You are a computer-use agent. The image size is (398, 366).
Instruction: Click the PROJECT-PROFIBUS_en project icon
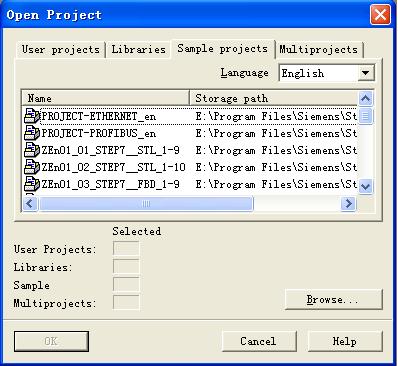click(32, 133)
